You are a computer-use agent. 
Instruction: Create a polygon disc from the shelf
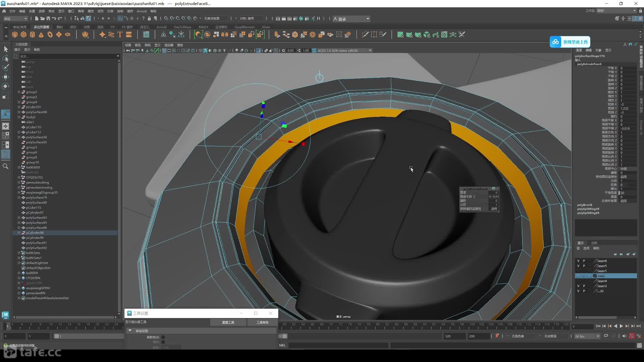click(67, 35)
